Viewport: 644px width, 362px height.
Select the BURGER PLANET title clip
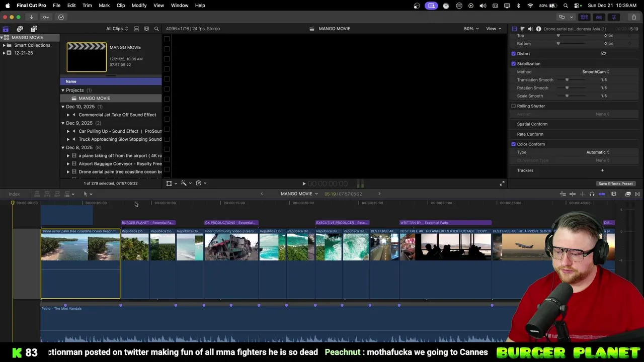click(x=148, y=223)
